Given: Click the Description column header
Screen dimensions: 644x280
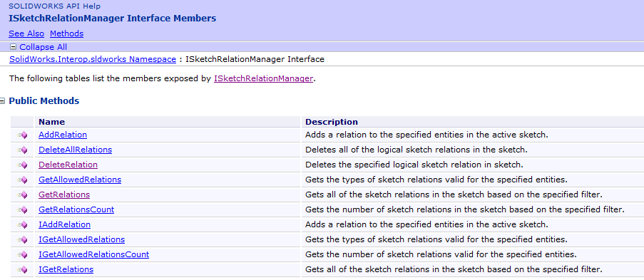Looking at the screenshot, I should pyautogui.click(x=332, y=122).
